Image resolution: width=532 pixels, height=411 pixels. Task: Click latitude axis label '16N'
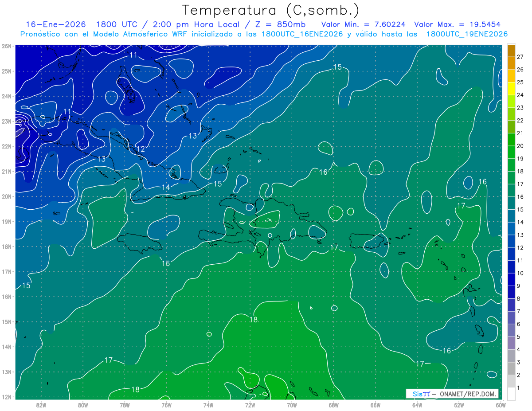(x=6, y=297)
